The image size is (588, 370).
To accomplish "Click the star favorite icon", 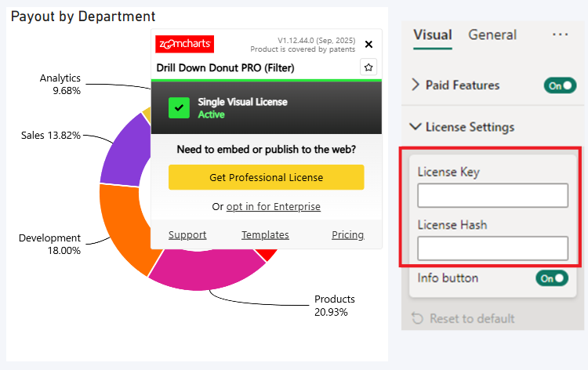I will click(368, 67).
